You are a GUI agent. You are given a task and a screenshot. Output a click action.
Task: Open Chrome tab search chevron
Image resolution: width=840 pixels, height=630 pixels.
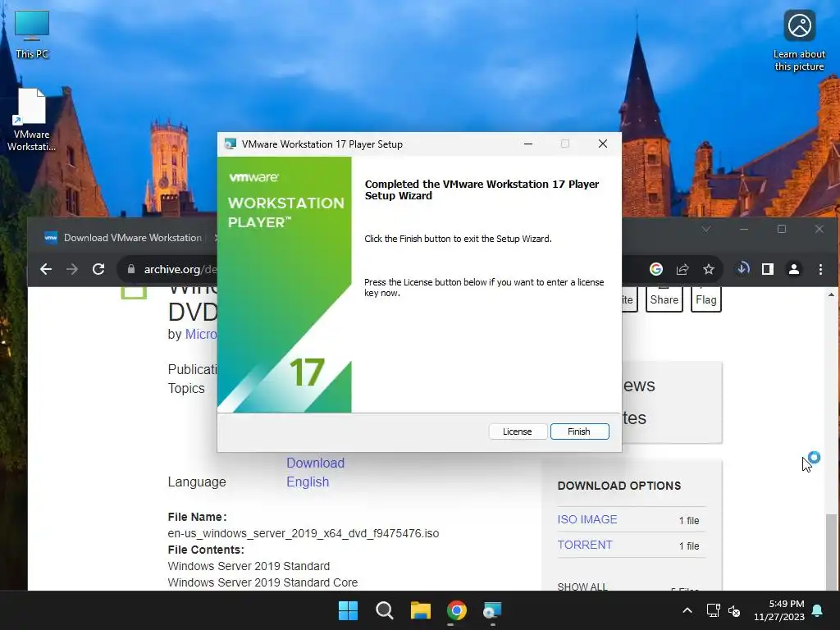(x=706, y=229)
